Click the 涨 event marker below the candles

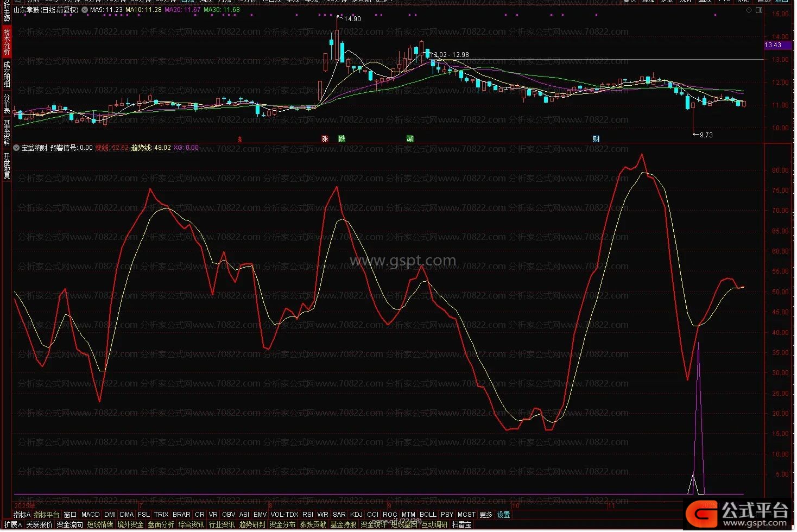325,139
